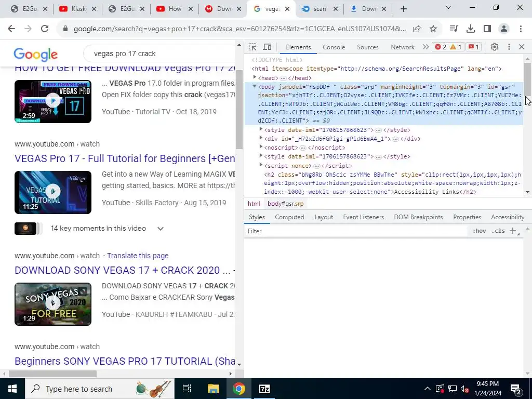Open the Accessibility tab
The width and height of the screenshot is (532, 399).
508,217
